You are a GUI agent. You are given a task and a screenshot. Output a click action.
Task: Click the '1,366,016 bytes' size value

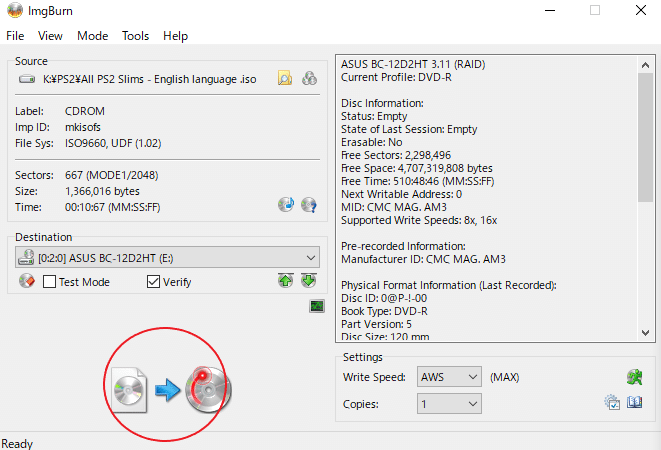[102, 191]
